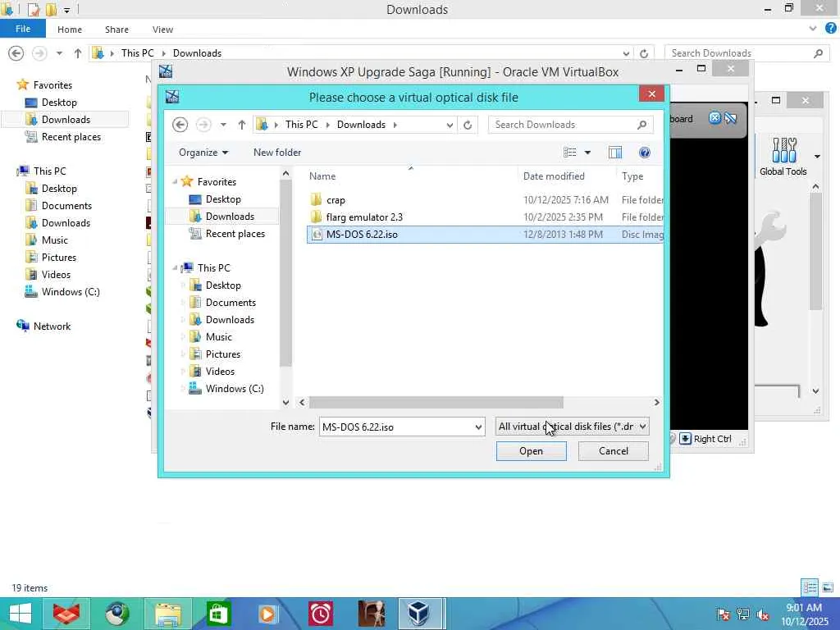This screenshot has height=630, width=840.
Task: Click the volume icon in the system tray
Action: pos(763,614)
